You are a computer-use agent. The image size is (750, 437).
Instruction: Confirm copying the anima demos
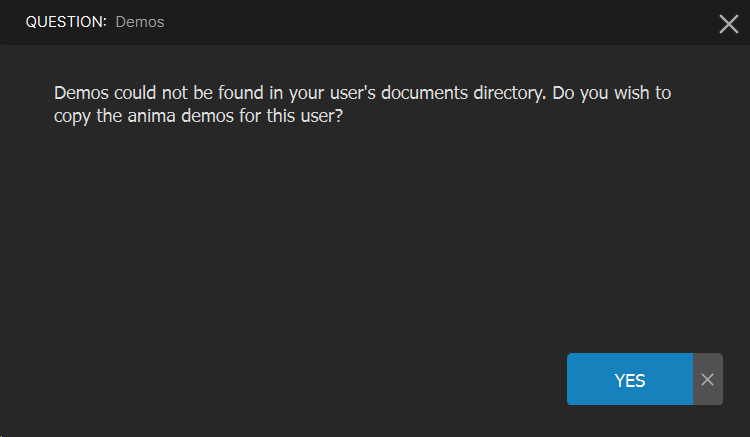(x=629, y=379)
